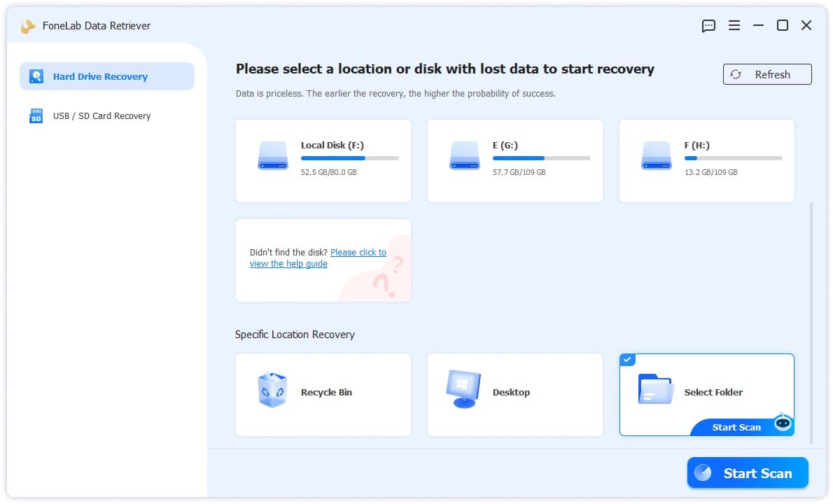
Task: Click the Select Folder icon
Action: [656, 389]
